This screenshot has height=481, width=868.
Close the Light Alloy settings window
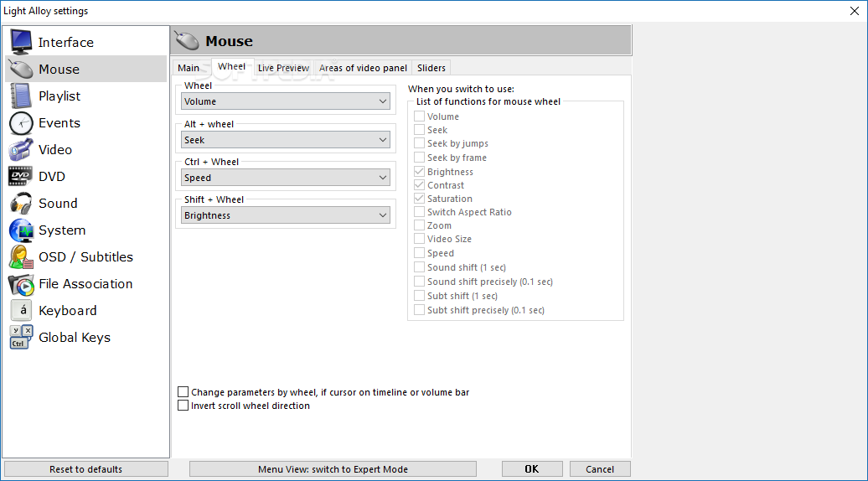(854, 11)
